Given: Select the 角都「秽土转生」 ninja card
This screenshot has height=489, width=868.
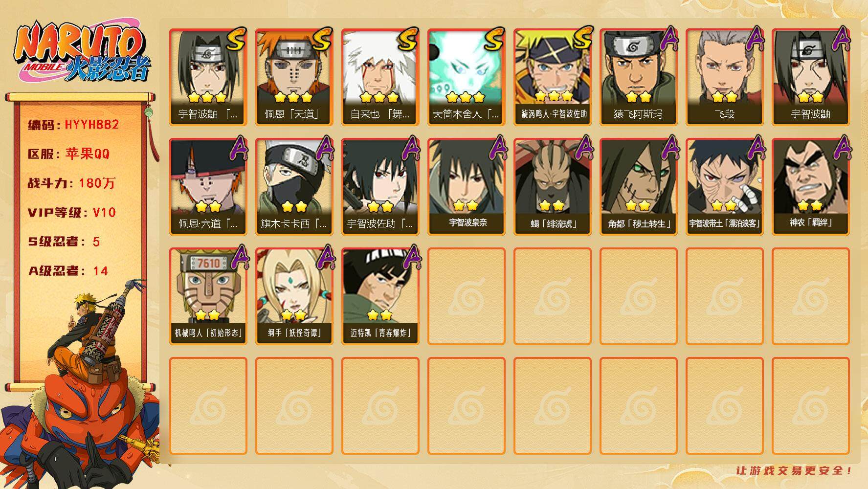Looking at the screenshot, I should [x=638, y=187].
